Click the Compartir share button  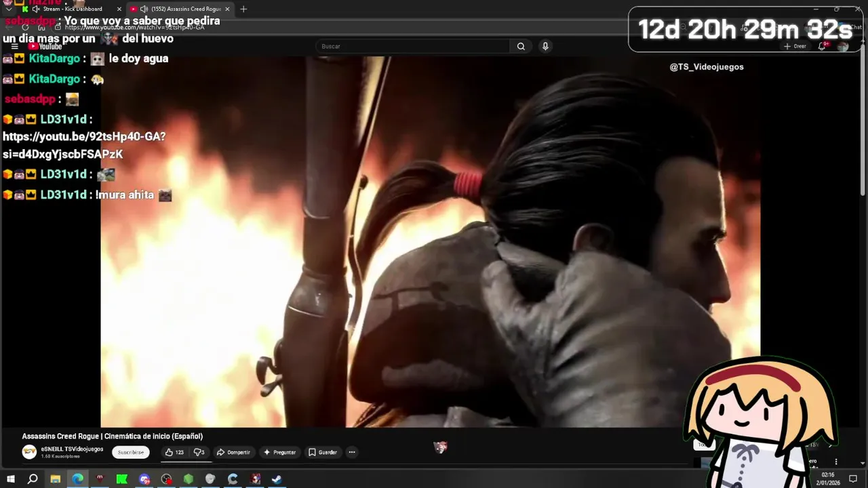[233, 452]
